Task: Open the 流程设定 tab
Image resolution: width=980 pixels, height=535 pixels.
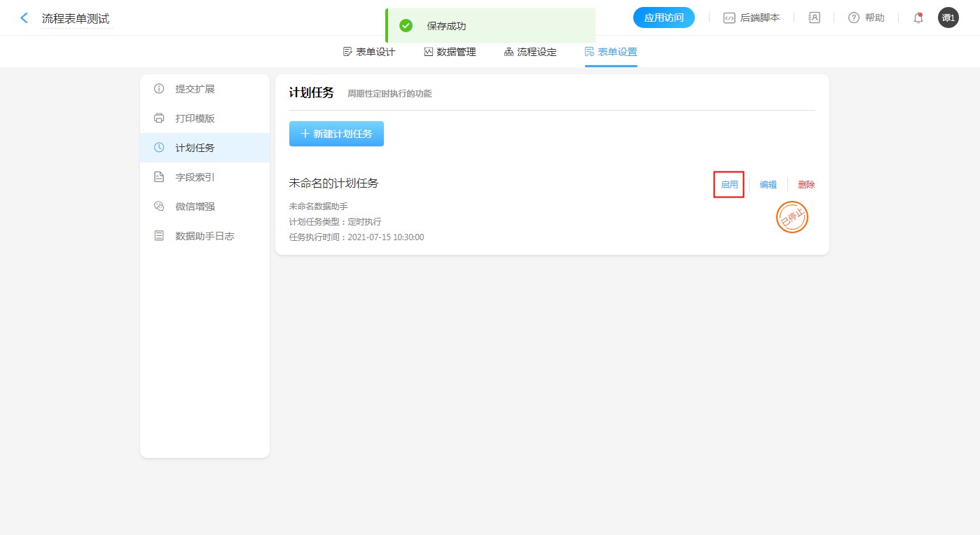Action: tap(530, 52)
